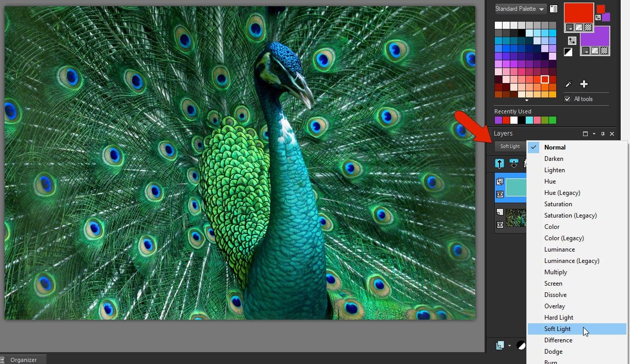Pin the Layers panel using the pin icon
This screenshot has height=364, width=630.
[603, 134]
